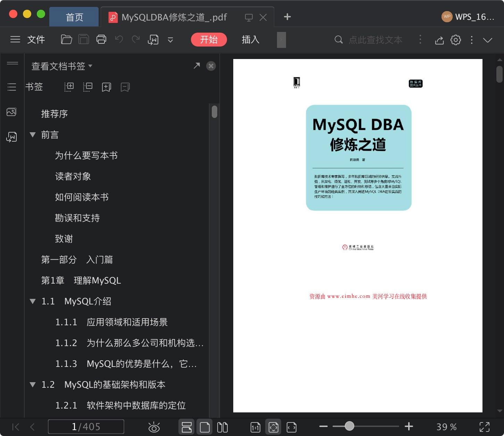Toggle continuous scrolling view
Viewport: 504px width, 436px height.
[187, 427]
